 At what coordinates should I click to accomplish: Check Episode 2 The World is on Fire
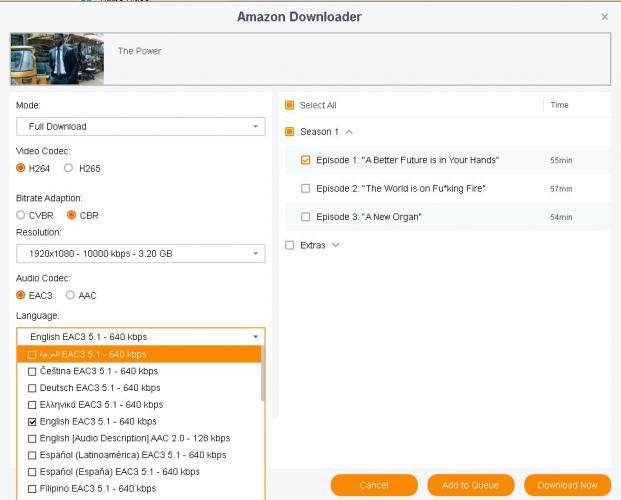pos(305,189)
